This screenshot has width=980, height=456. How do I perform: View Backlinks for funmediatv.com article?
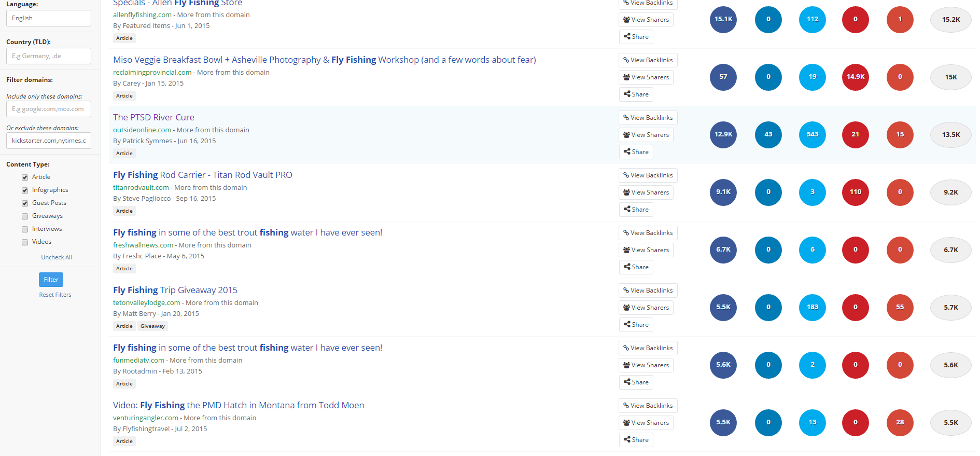click(648, 348)
